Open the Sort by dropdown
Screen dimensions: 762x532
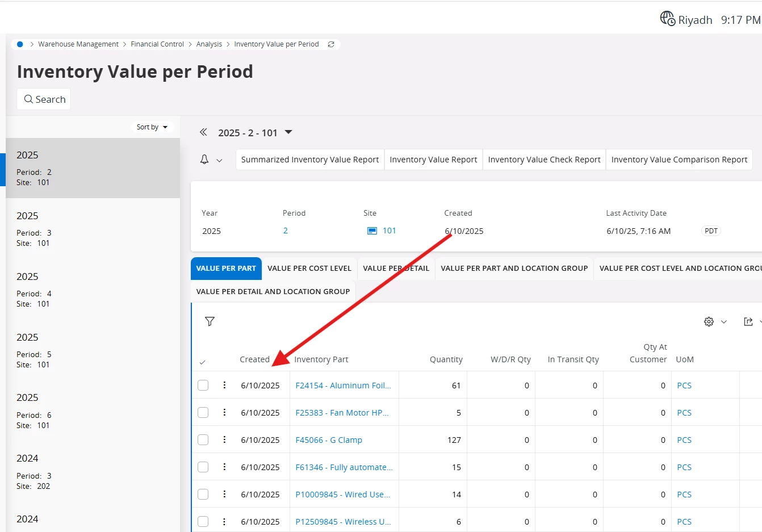152,127
